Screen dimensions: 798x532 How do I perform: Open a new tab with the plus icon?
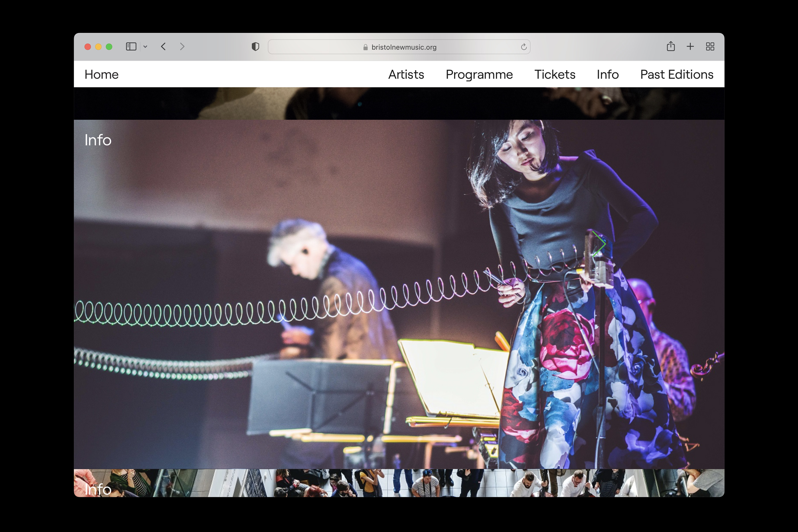(690, 47)
